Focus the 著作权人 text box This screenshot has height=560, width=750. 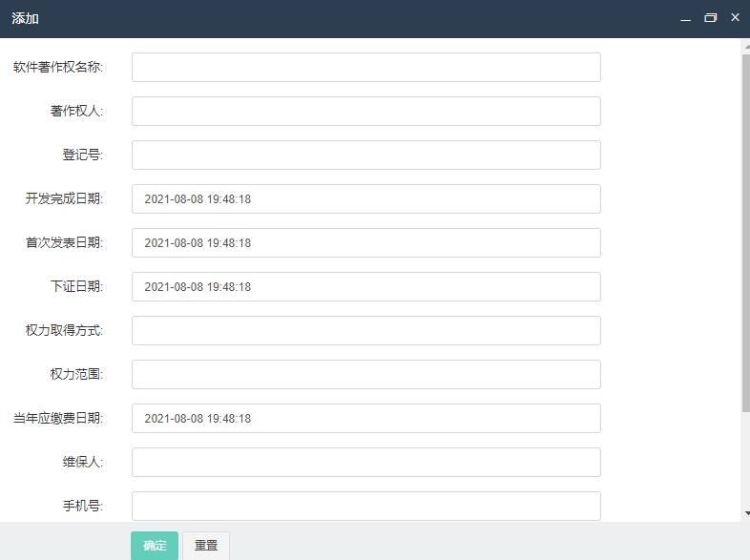(365, 112)
